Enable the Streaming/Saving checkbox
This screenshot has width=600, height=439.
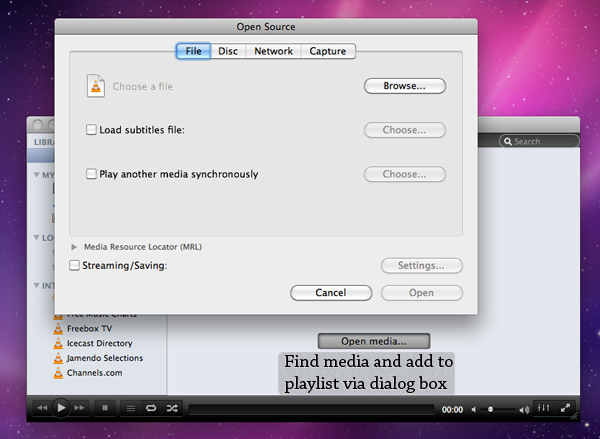tap(75, 266)
